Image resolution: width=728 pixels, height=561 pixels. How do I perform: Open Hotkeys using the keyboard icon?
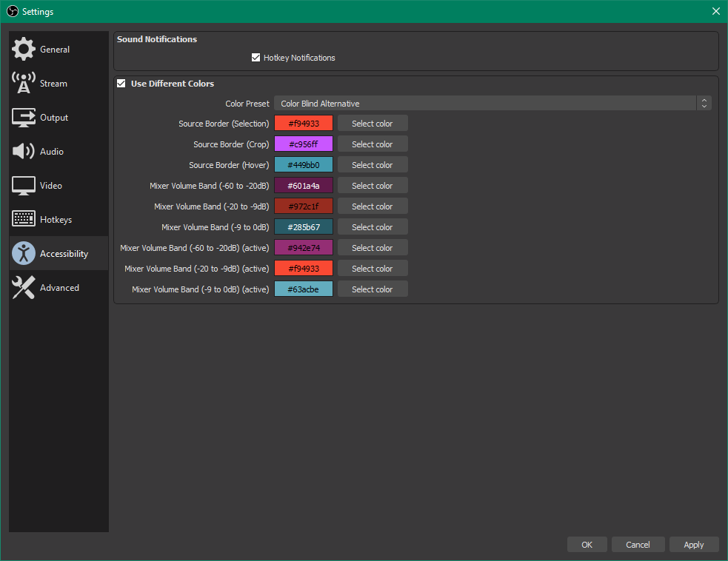[23, 219]
